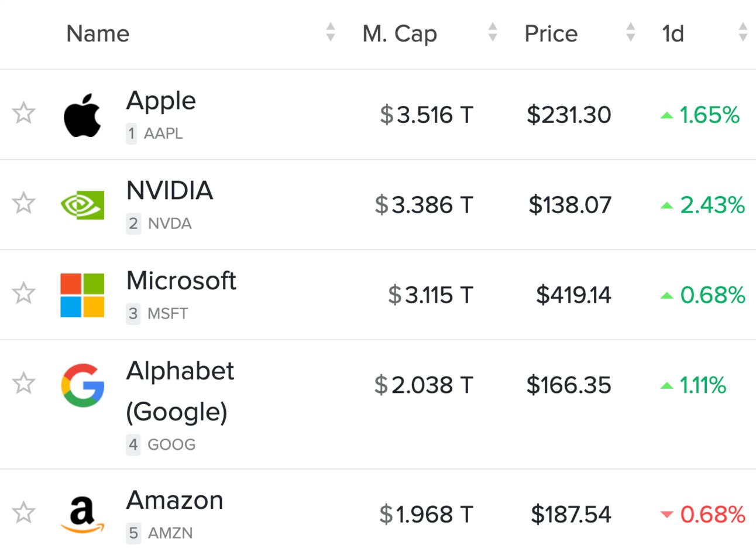756x558 pixels.
Task: Click the NVIDIA green eye logo
Action: [x=83, y=205]
